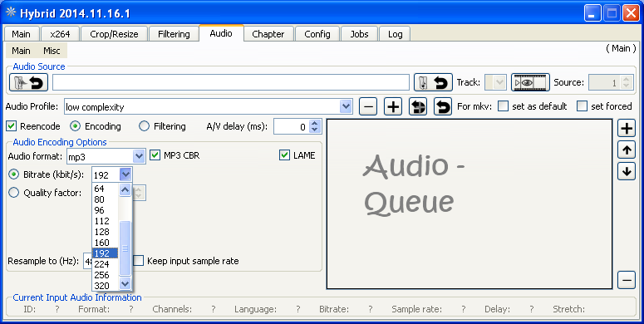
Task: Select the Filtering radio button
Action: click(144, 126)
